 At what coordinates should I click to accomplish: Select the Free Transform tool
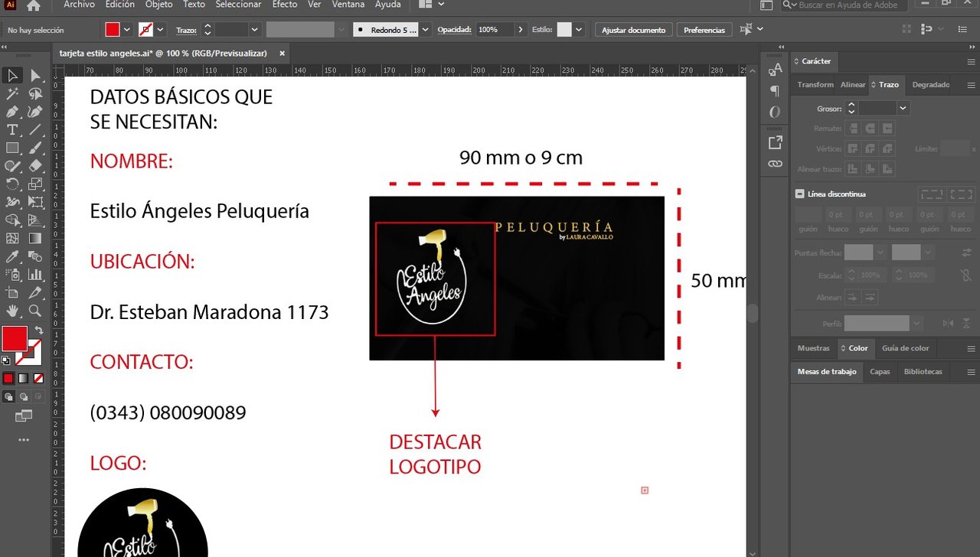pos(35,202)
